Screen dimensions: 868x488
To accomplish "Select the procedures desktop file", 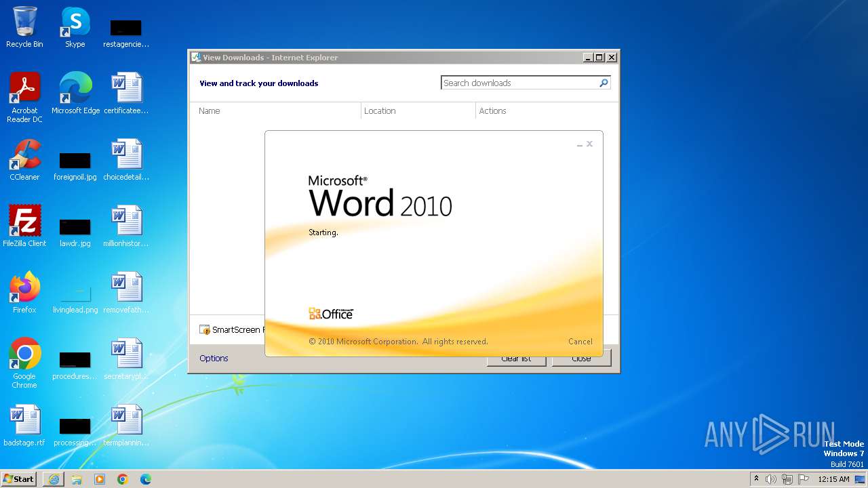I will tap(75, 366).
